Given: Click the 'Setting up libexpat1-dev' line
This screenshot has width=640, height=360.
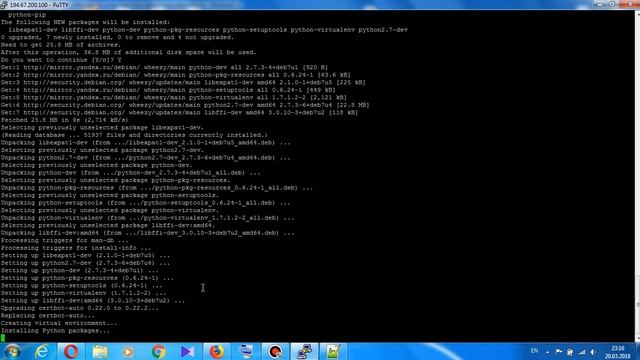Looking at the screenshot, I should 85,256.
